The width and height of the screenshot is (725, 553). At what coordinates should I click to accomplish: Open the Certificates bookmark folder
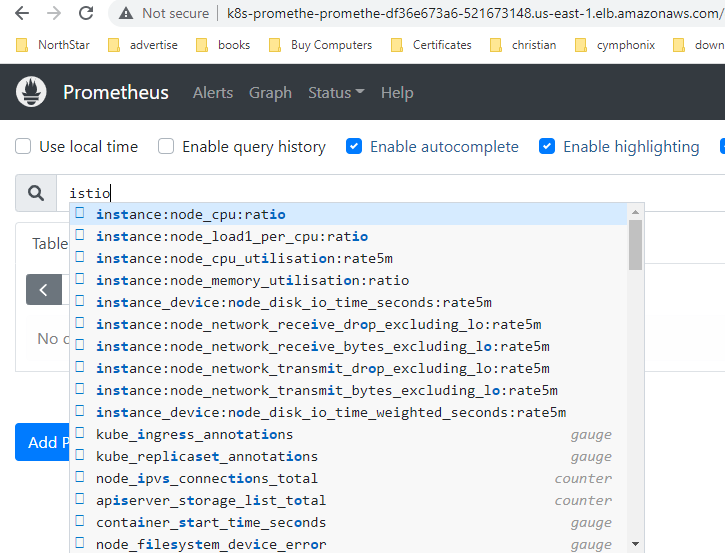(x=431, y=45)
